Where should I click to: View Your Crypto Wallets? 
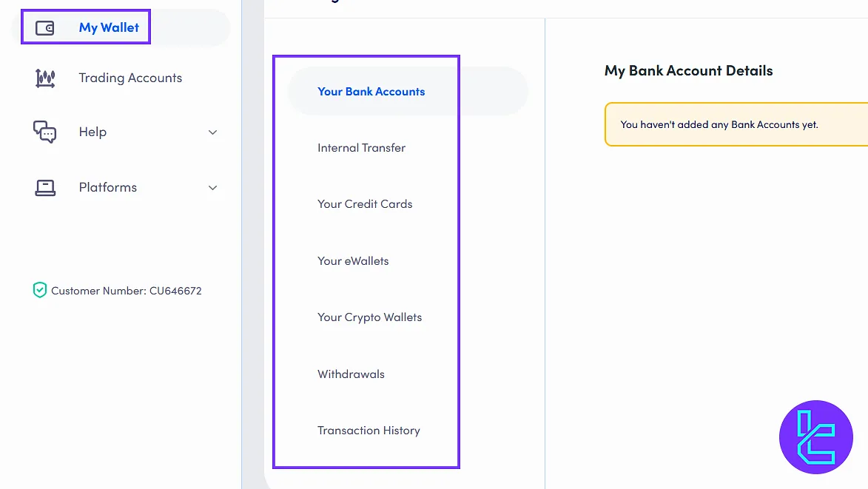(369, 317)
